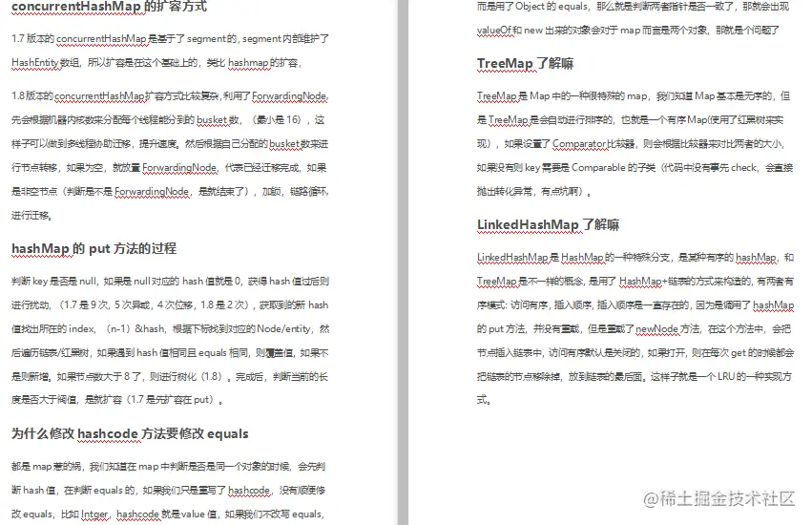Click the line starting '判断 key 是否是 null'
Image resolution: width=812 pixels, height=525 pixels.
(170, 282)
